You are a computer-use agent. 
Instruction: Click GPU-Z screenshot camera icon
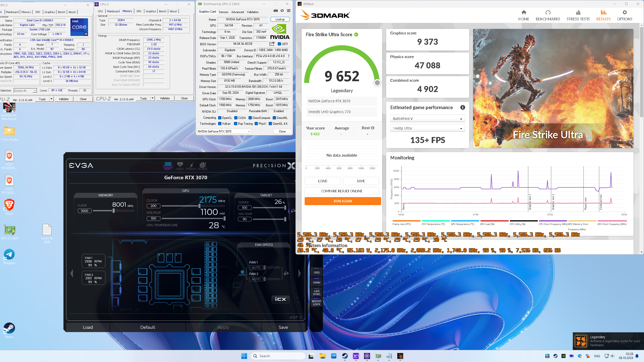(x=276, y=11)
